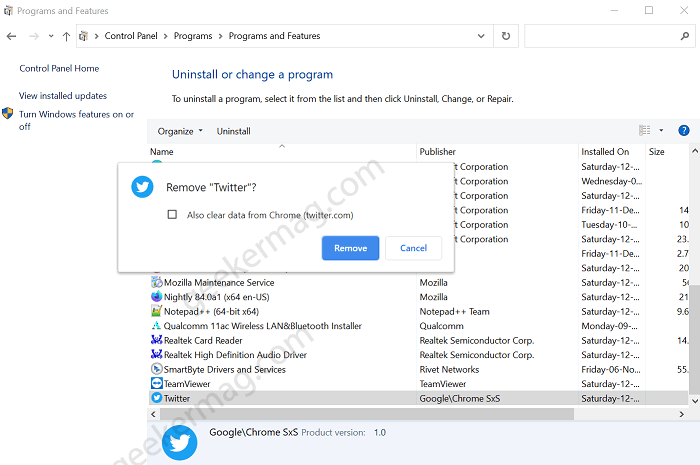Select the Nightly 84.0a1 icon
The height and width of the screenshot is (465, 700).
coord(157,297)
